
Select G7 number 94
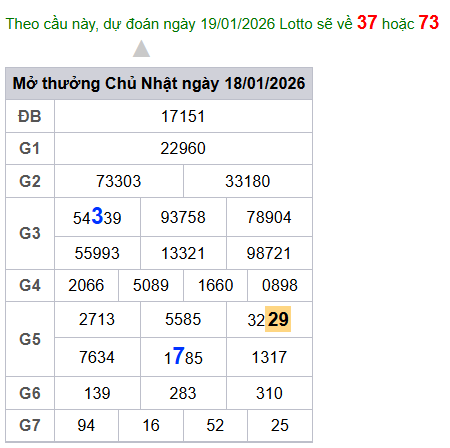pyautogui.click(x=86, y=425)
